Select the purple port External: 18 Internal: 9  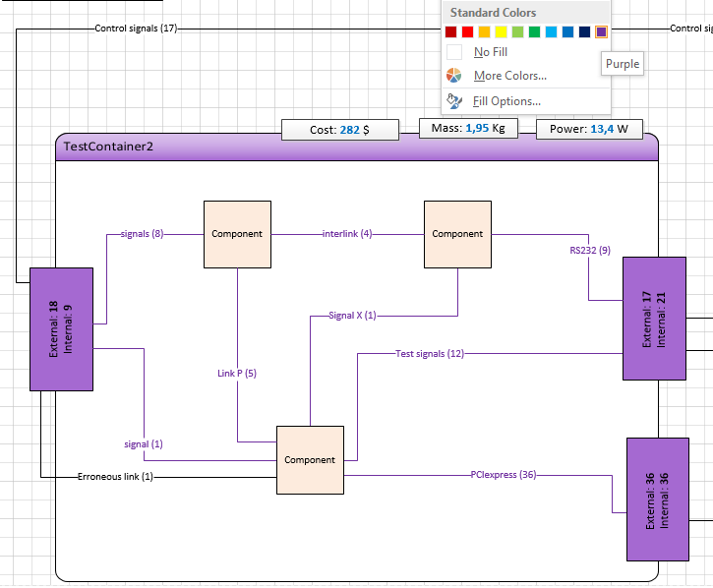[x=61, y=329]
